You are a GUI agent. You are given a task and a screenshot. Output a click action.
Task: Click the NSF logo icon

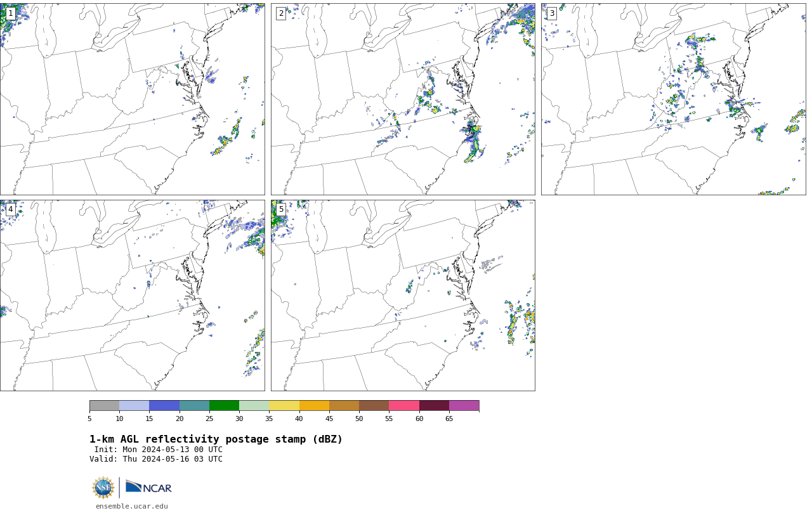click(x=103, y=488)
